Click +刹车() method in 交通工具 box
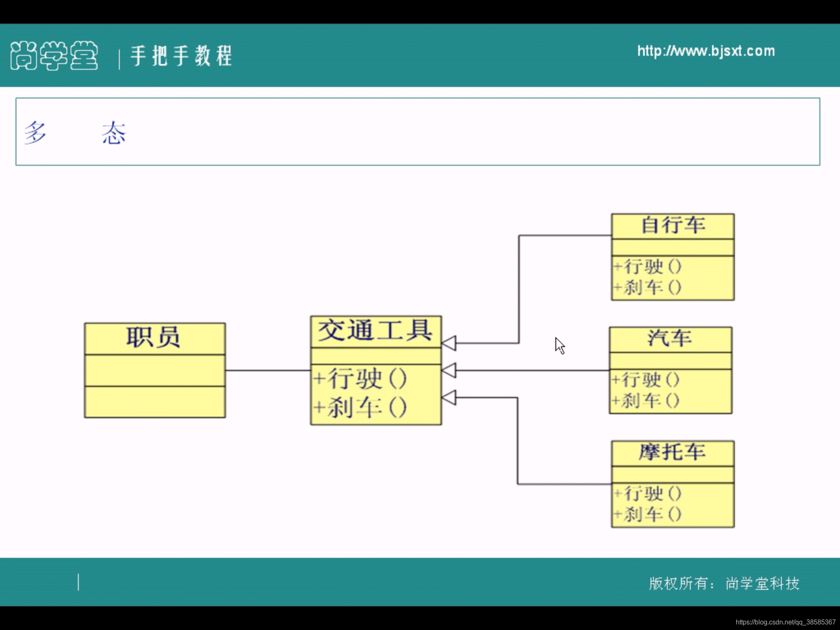The width and height of the screenshot is (840, 630). coord(360,408)
